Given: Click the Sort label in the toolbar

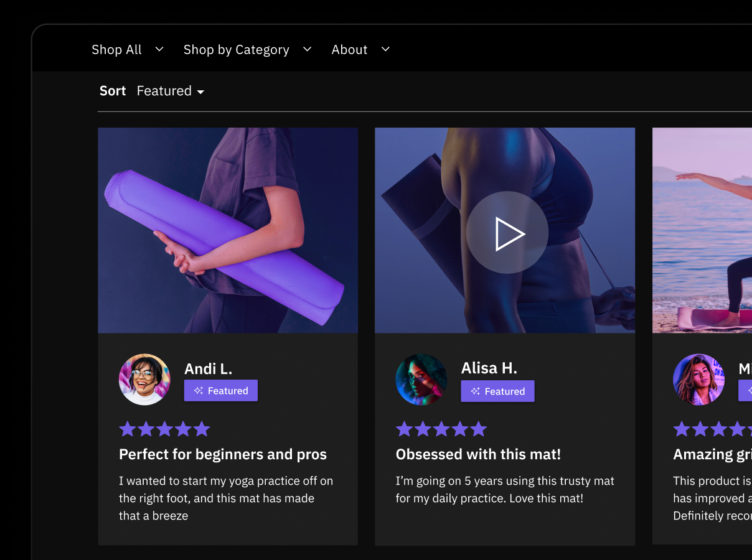Looking at the screenshot, I should [113, 91].
